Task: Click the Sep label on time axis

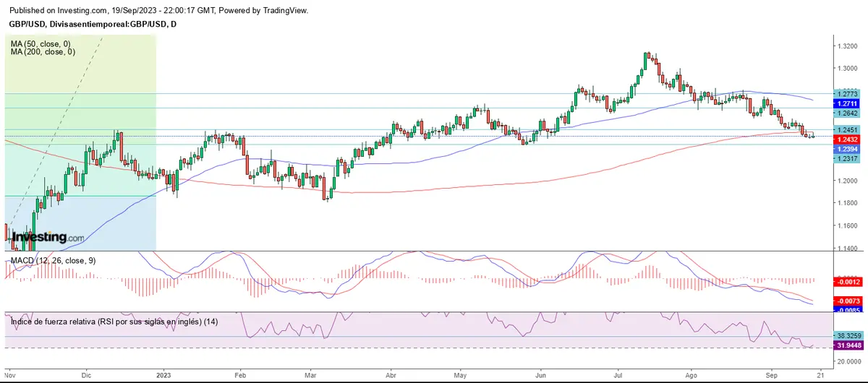Action: (770, 376)
